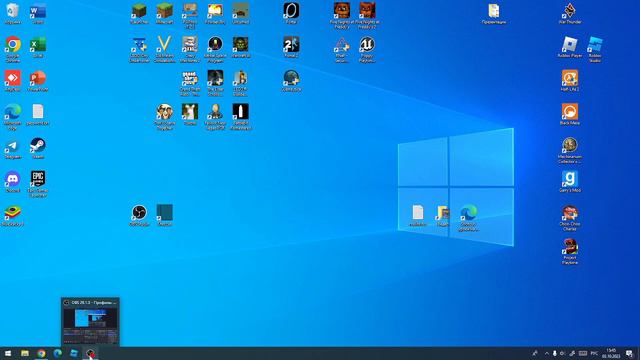Select the Black Mesa shortcut
The image size is (640, 360).
[x=570, y=114]
